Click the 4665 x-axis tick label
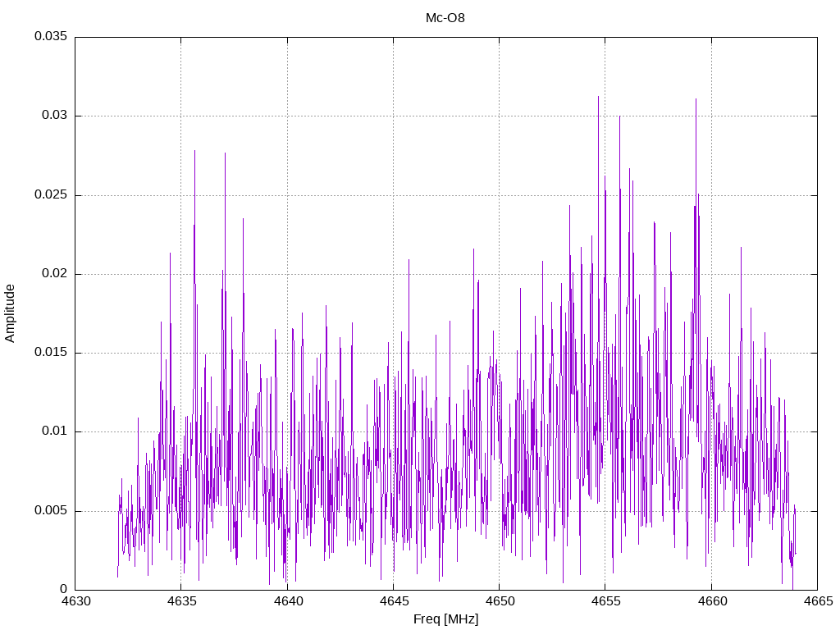 click(x=818, y=601)
